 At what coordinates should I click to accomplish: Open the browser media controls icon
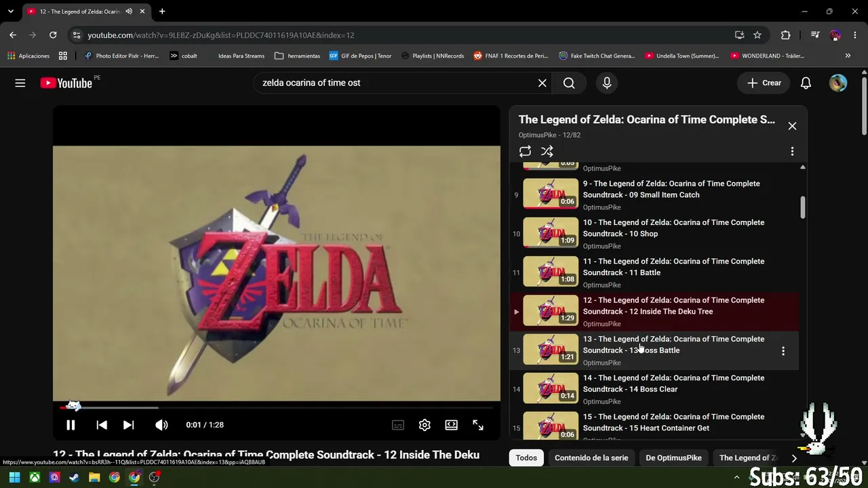pos(815,35)
